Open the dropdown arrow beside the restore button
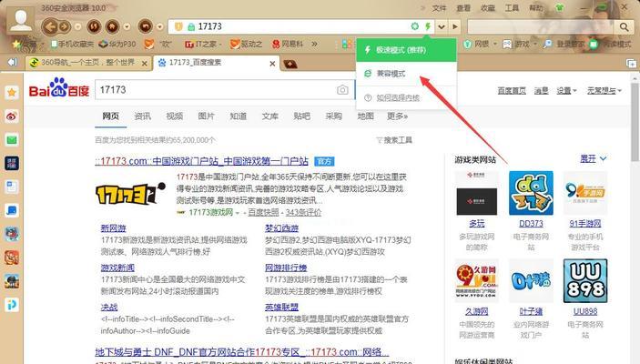 [159, 27]
